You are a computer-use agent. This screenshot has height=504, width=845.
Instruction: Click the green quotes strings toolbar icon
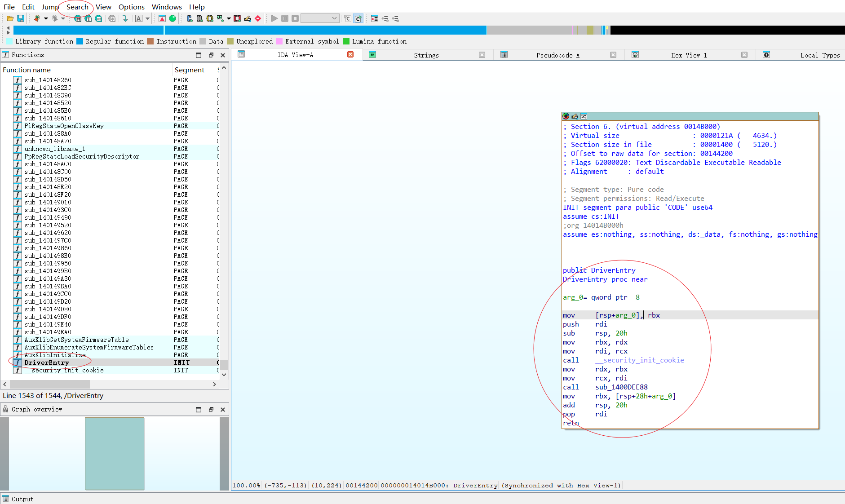click(220, 18)
